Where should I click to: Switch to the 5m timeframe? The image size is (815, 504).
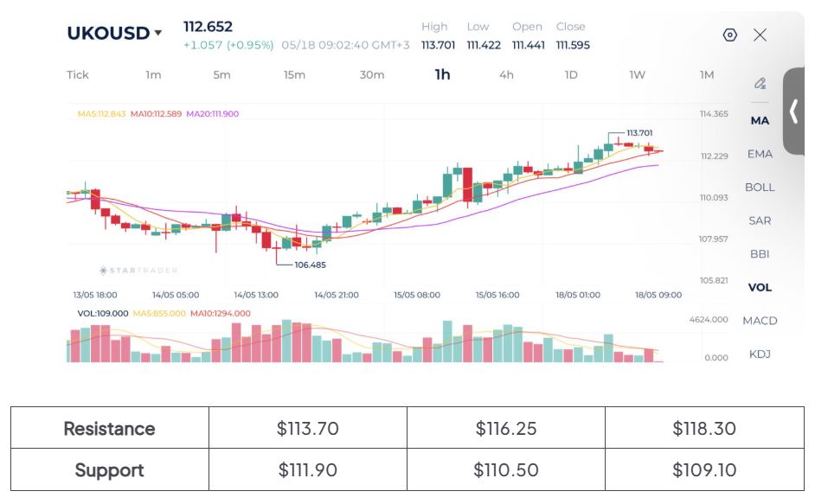pos(222,75)
